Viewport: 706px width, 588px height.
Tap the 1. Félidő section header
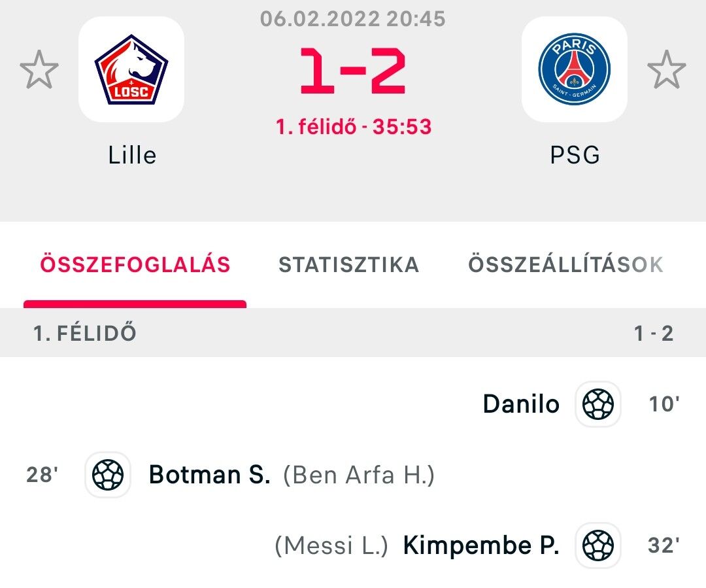click(x=85, y=334)
